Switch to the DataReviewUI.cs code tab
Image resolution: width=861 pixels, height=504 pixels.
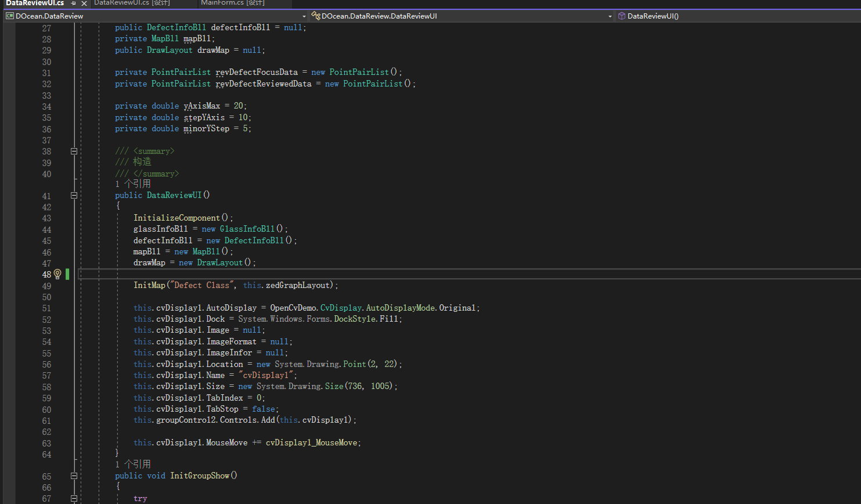click(x=35, y=3)
